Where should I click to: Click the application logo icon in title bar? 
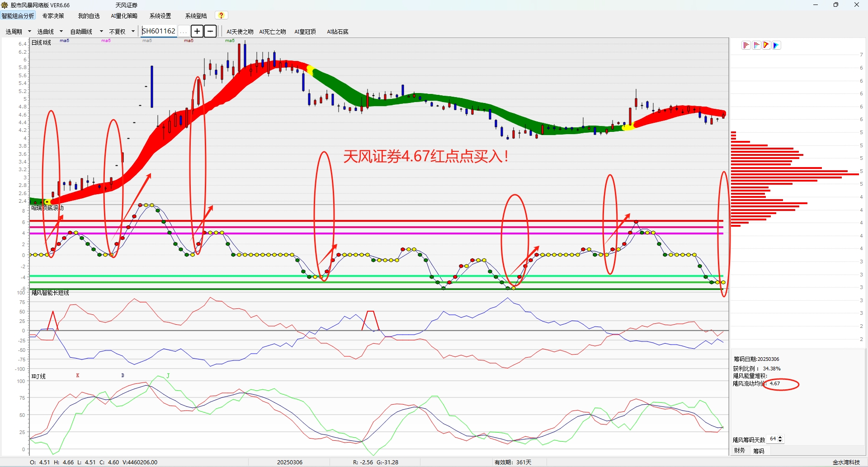point(5,5)
